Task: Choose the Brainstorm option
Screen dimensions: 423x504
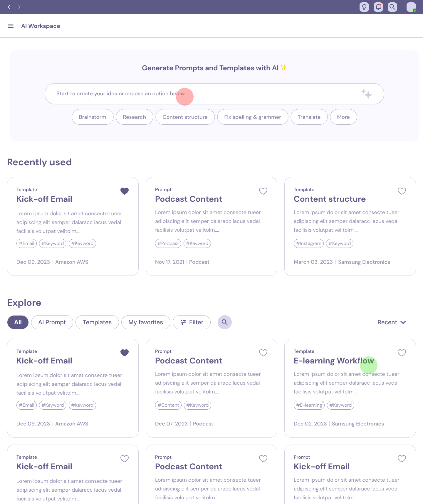Action: click(93, 117)
